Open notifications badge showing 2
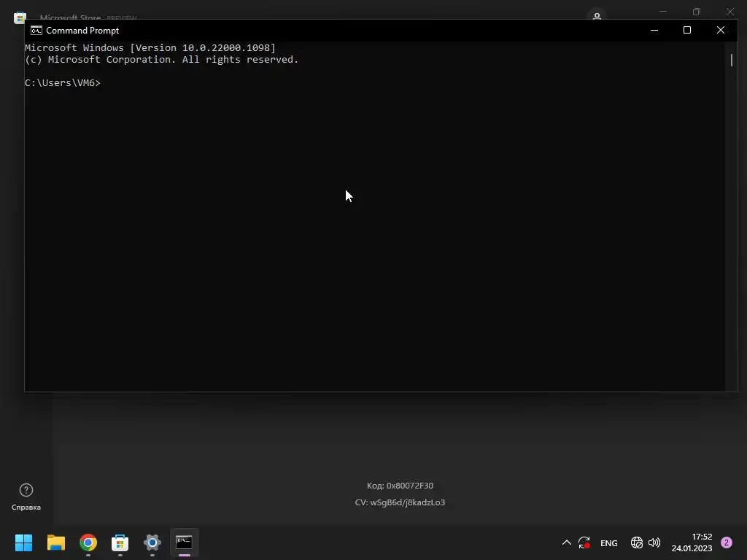 pyautogui.click(x=727, y=542)
